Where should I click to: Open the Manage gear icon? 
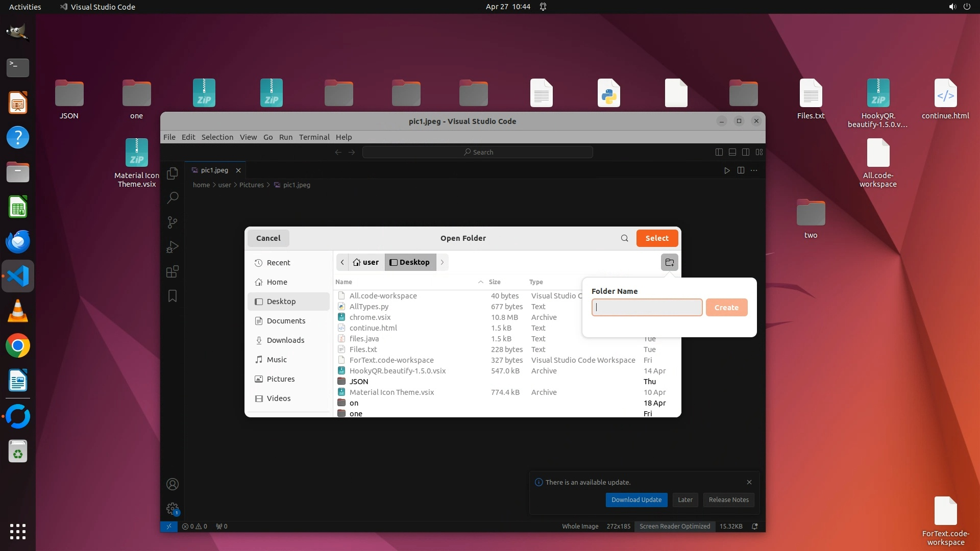173,508
